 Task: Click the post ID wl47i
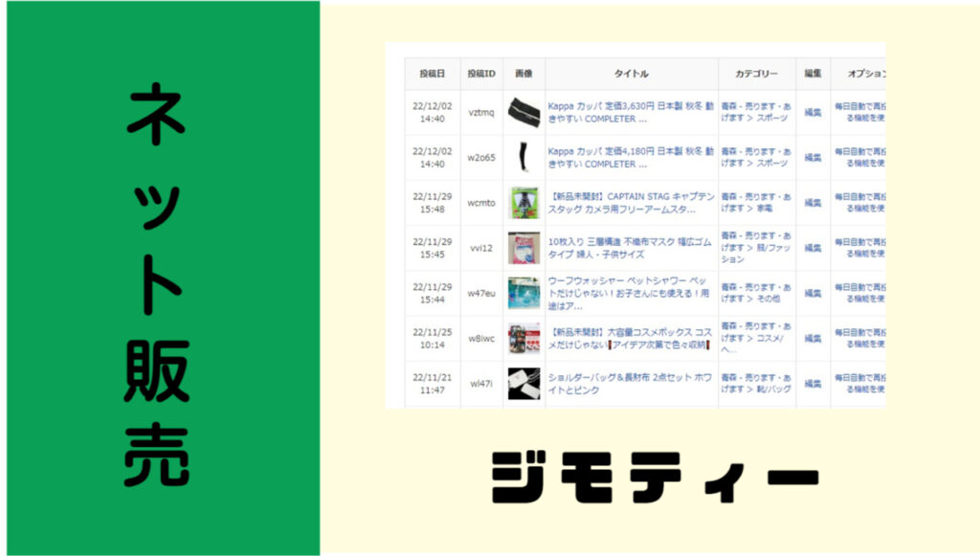point(481,384)
